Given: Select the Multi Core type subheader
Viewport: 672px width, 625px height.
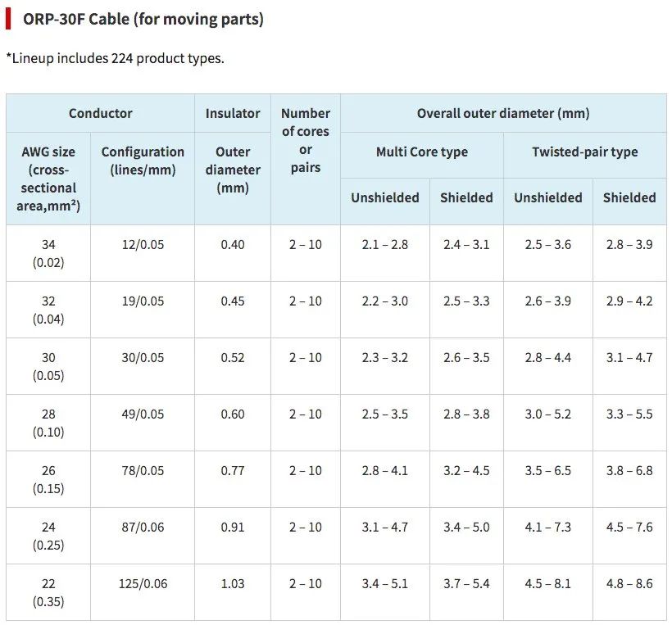Looking at the screenshot, I should pyautogui.click(x=422, y=152).
